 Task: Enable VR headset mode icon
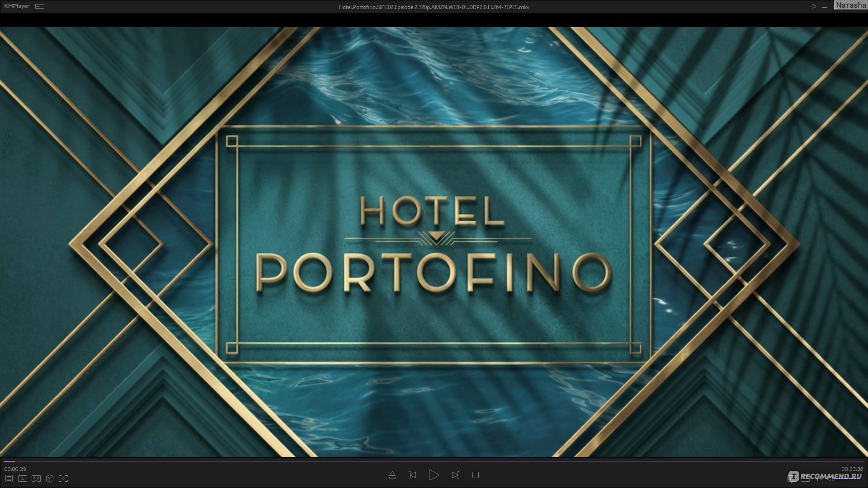36,478
